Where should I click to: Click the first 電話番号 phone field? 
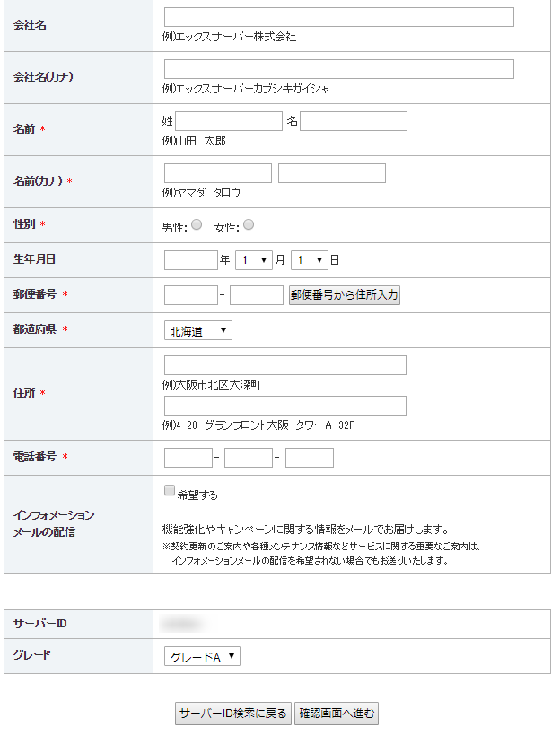[x=188, y=458]
